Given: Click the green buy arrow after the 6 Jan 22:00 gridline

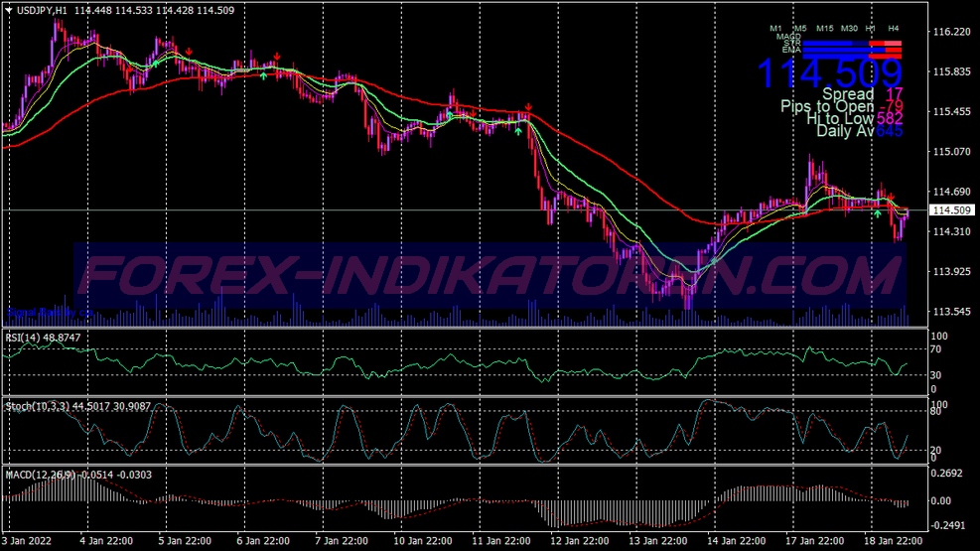Looking at the screenshot, I should (x=264, y=75).
